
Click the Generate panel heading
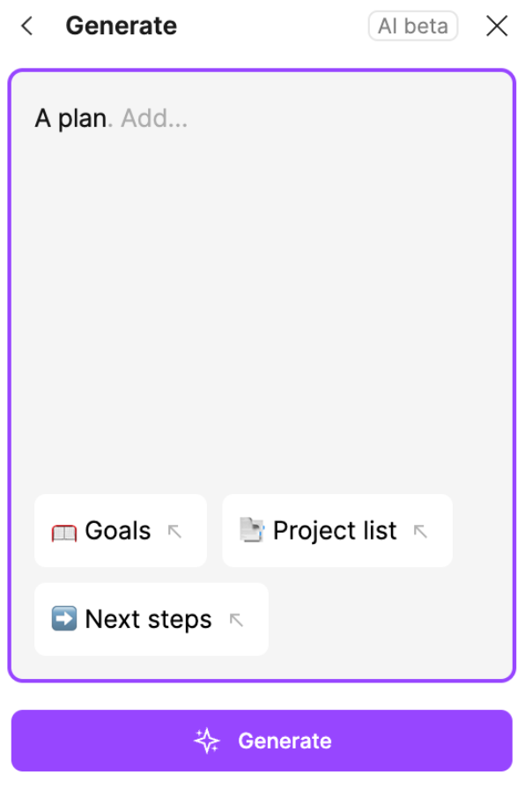coord(122,26)
